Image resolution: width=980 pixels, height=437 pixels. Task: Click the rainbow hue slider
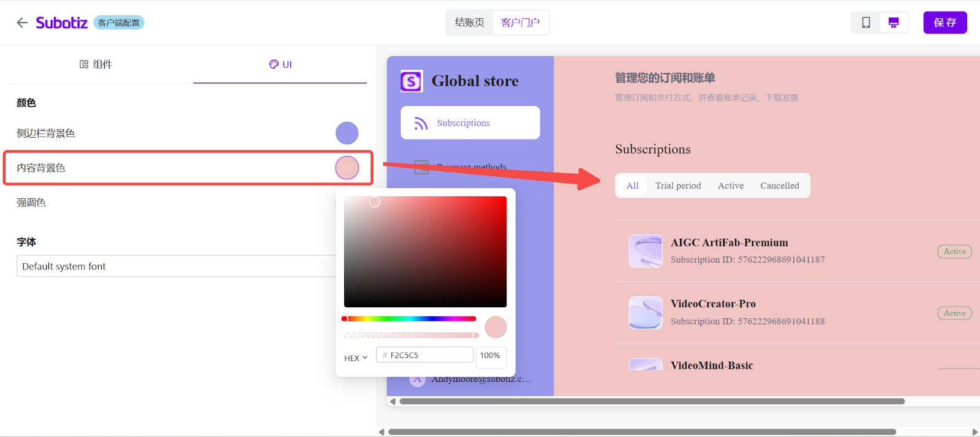[x=409, y=319]
